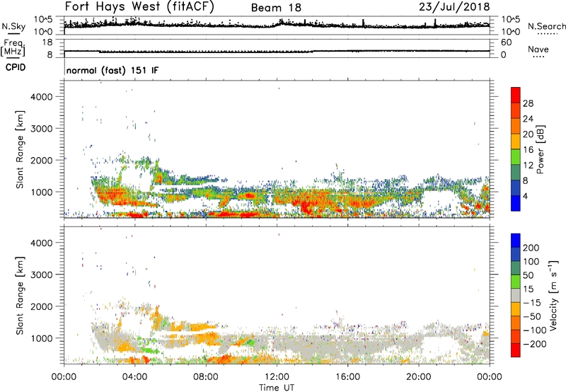Click the '16:00' time tick label
This screenshot has height=392, width=566.
[x=347, y=377]
